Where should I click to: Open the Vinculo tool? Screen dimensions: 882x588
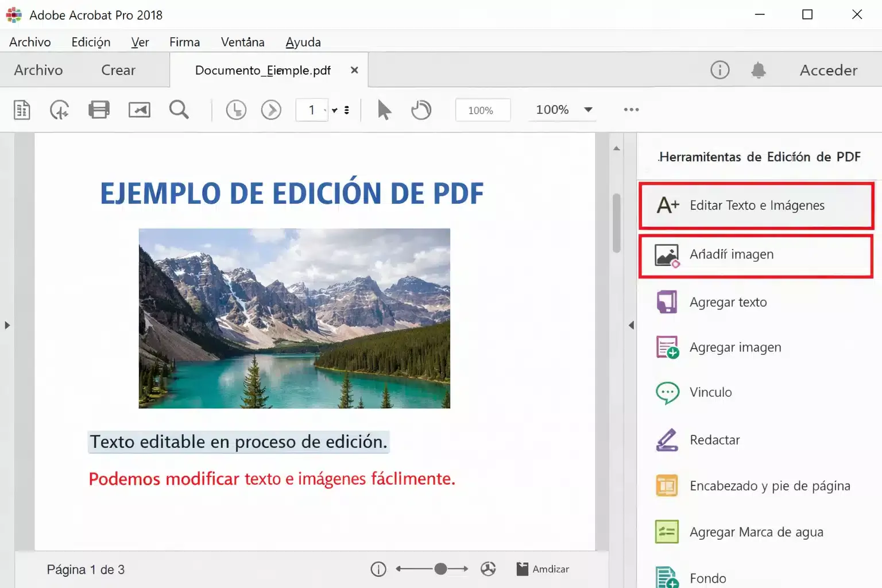[x=710, y=392]
